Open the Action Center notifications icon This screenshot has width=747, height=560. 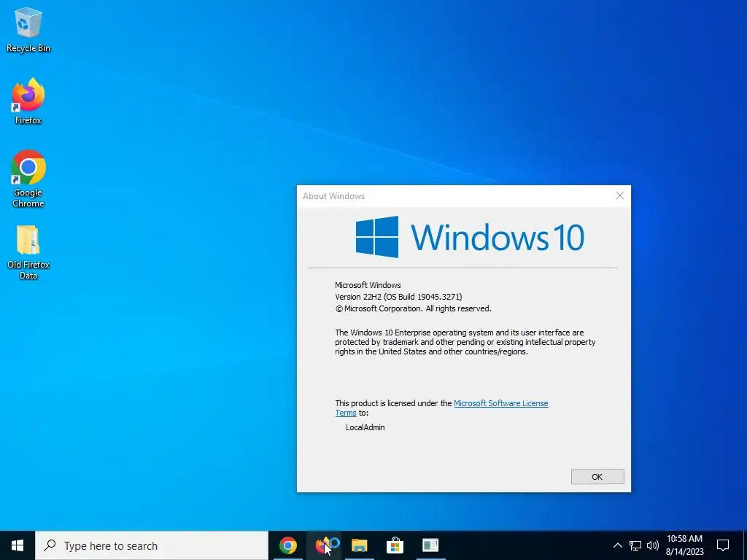click(723, 545)
